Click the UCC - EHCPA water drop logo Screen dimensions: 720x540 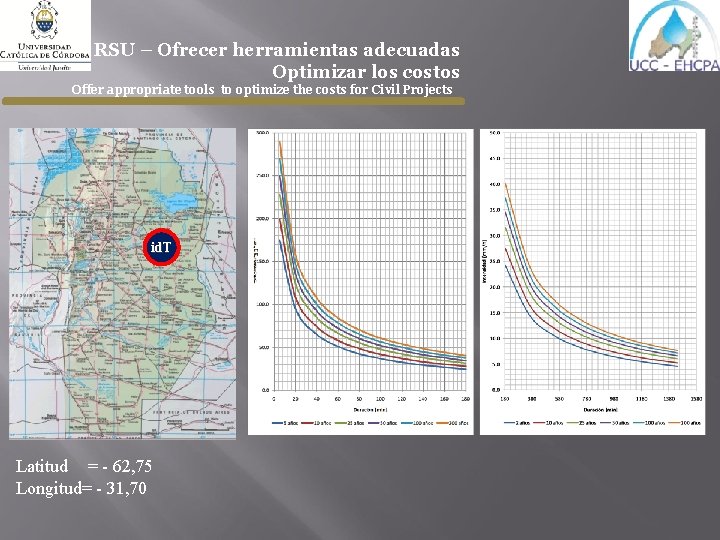coord(674,36)
